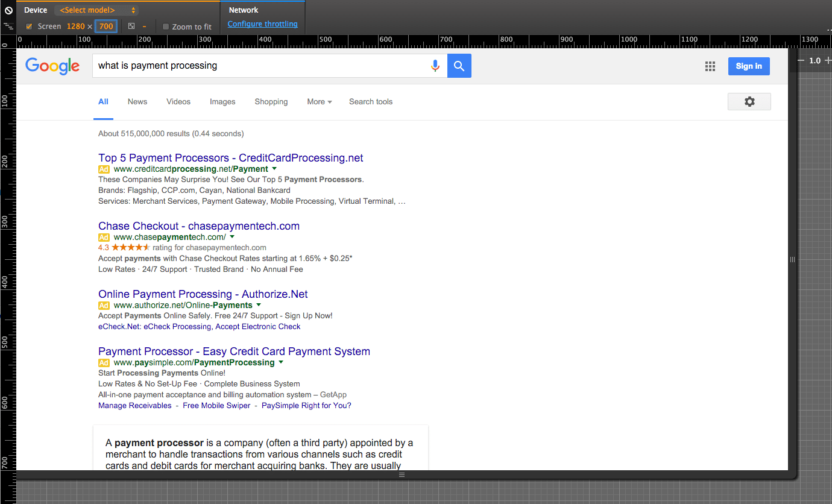Click the screen width 1280 field
The height and width of the screenshot is (504, 832).
[x=75, y=27]
